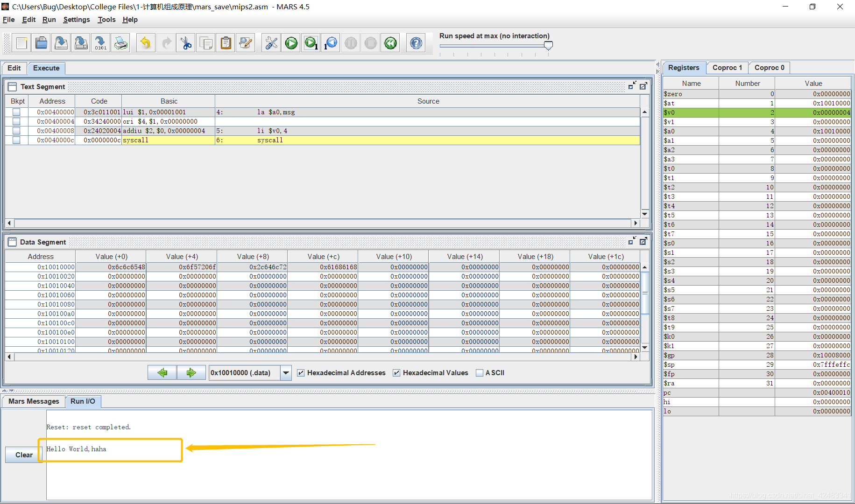Go to previous data memory range
855x504 pixels.
point(162,373)
